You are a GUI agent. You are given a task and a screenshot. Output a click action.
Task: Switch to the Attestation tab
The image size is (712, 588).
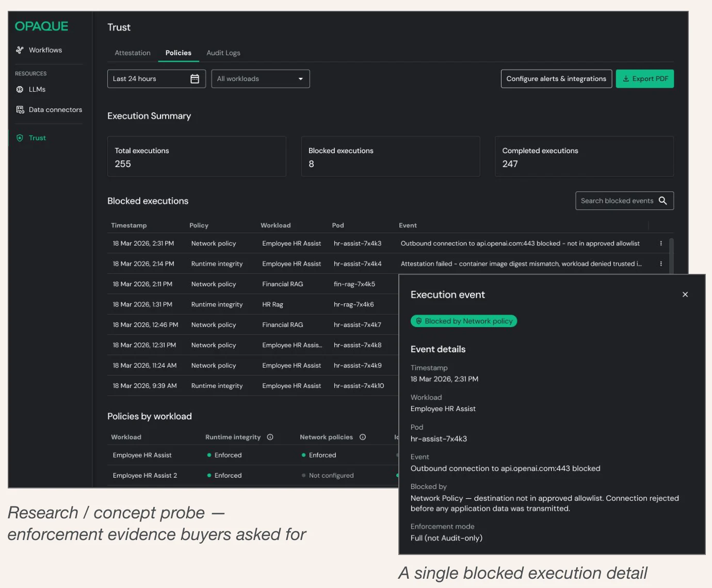click(x=133, y=53)
